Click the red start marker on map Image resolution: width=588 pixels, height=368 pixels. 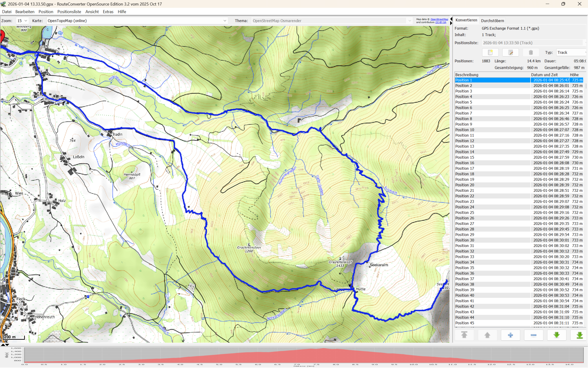(2, 36)
